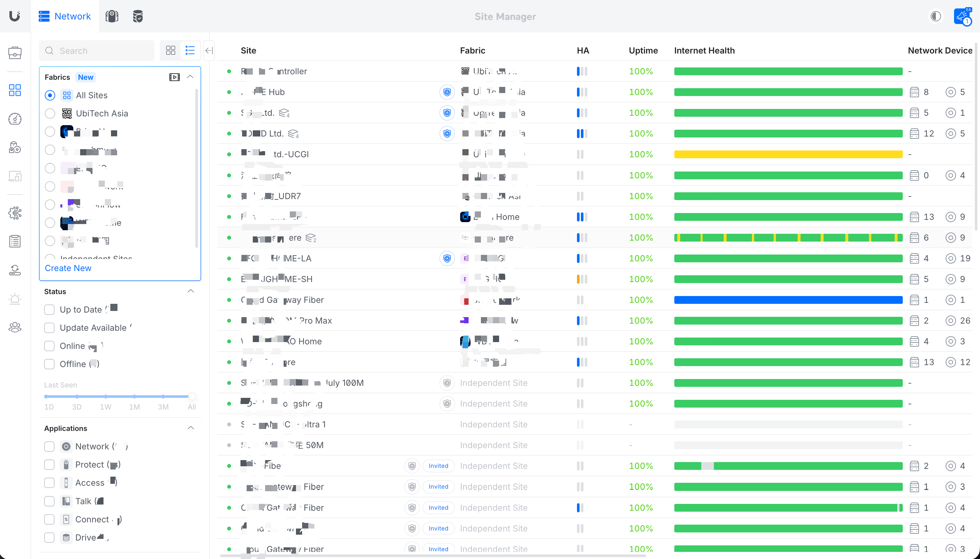Open the Protect application icon
The image size is (980, 559).
[112, 16]
